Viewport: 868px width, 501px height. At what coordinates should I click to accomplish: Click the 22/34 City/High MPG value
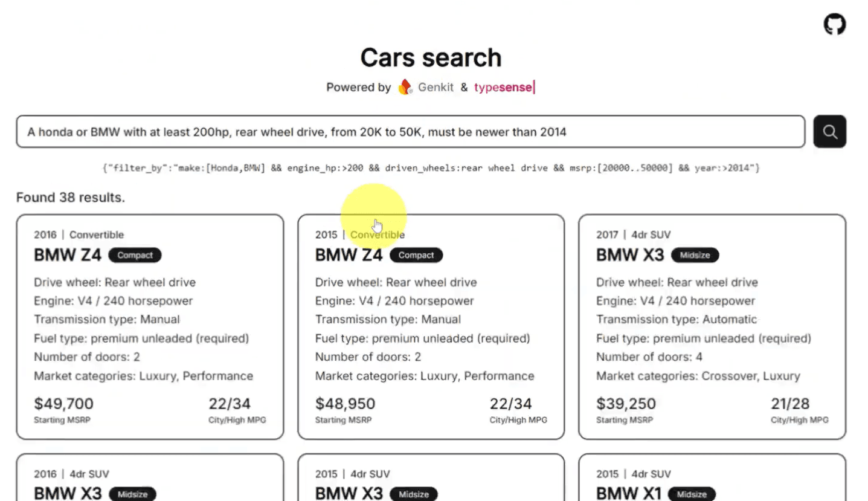pos(230,403)
